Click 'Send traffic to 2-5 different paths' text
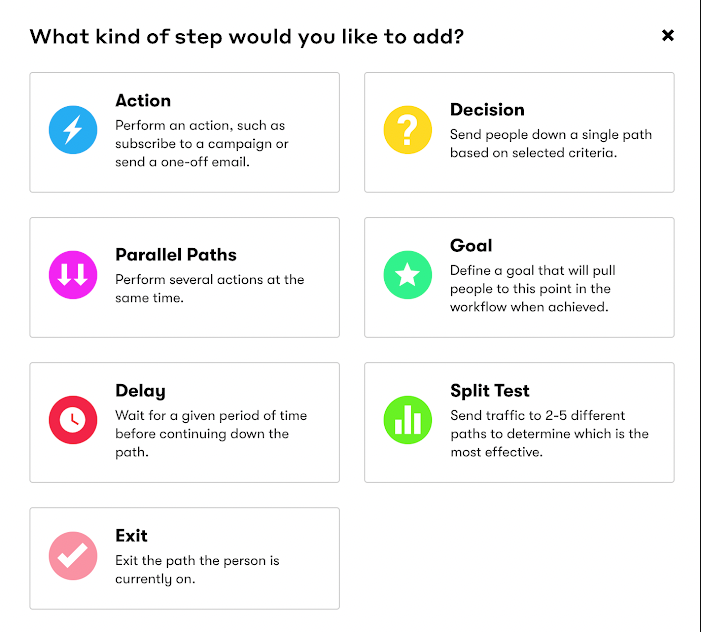The width and height of the screenshot is (701, 632). (x=549, y=434)
